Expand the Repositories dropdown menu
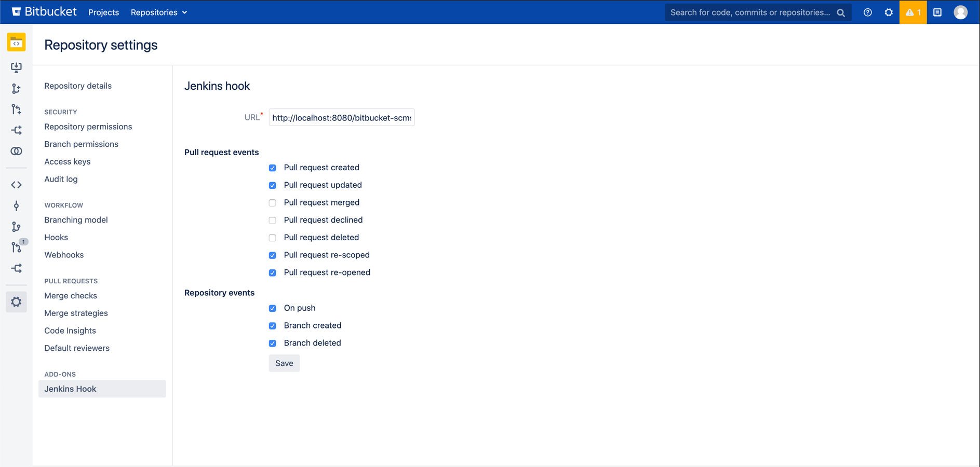The height and width of the screenshot is (467, 980). click(x=159, y=12)
